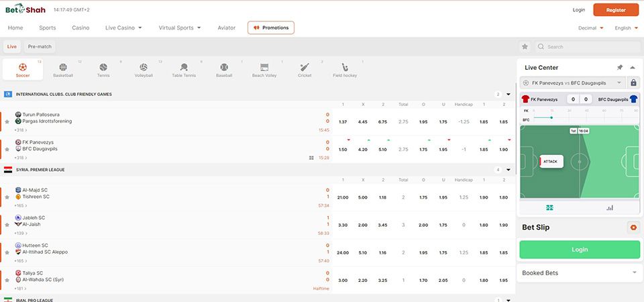Show pitch view in Live Center

549,208
